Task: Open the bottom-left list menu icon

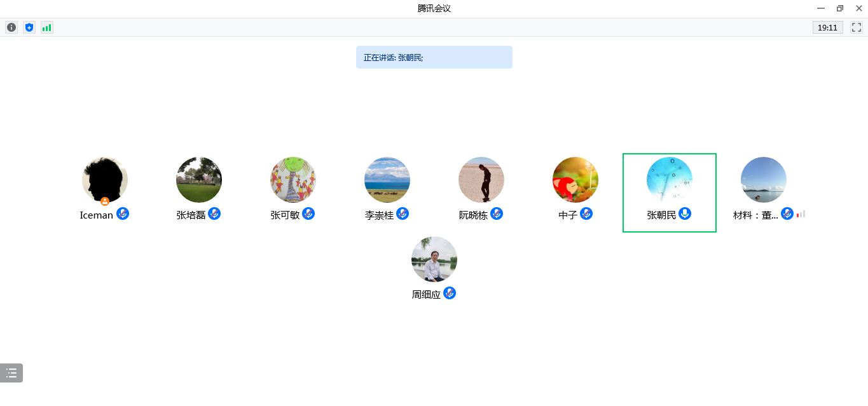Action: point(11,373)
